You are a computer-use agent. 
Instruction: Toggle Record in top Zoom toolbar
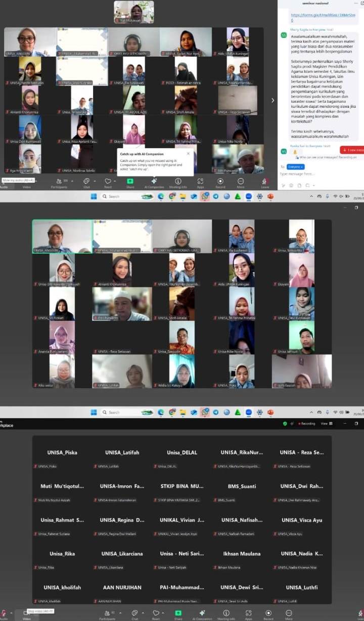(220, 182)
